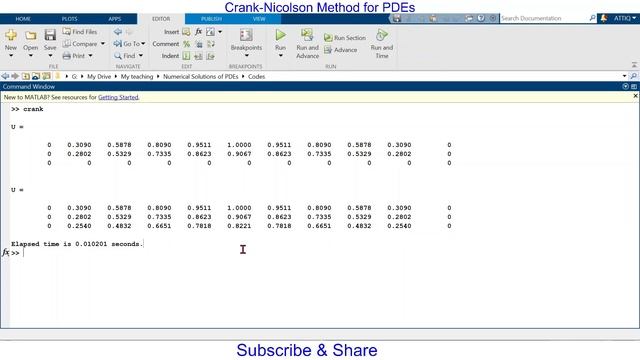Click the comment percent icon
Image resolution: width=640 pixels, height=360 pixels.
pos(186,44)
